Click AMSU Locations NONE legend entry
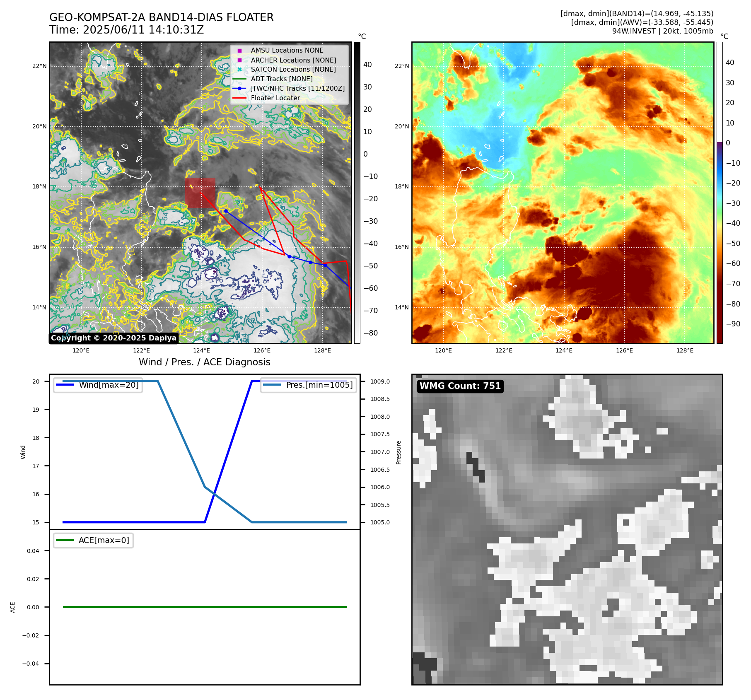The height and width of the screenshot is (700, 751). point(287,50)
